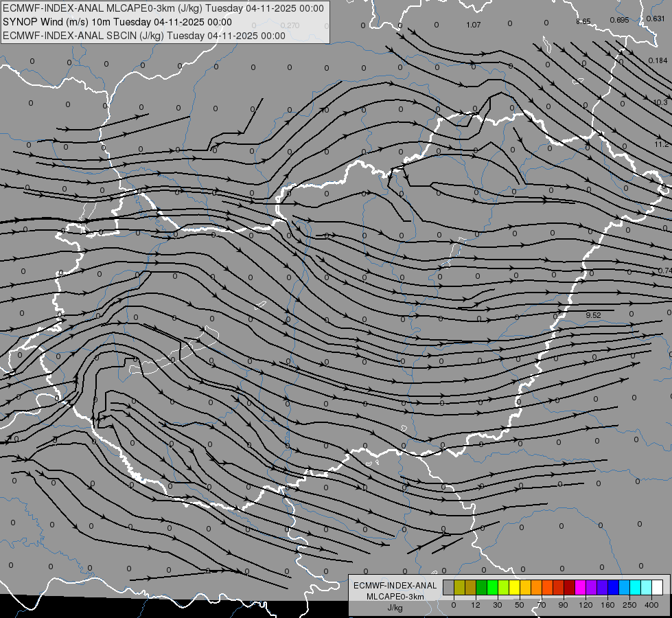Click the light olive-yellow swatch beside gray
672x618 pixels.
click(459, 587)
